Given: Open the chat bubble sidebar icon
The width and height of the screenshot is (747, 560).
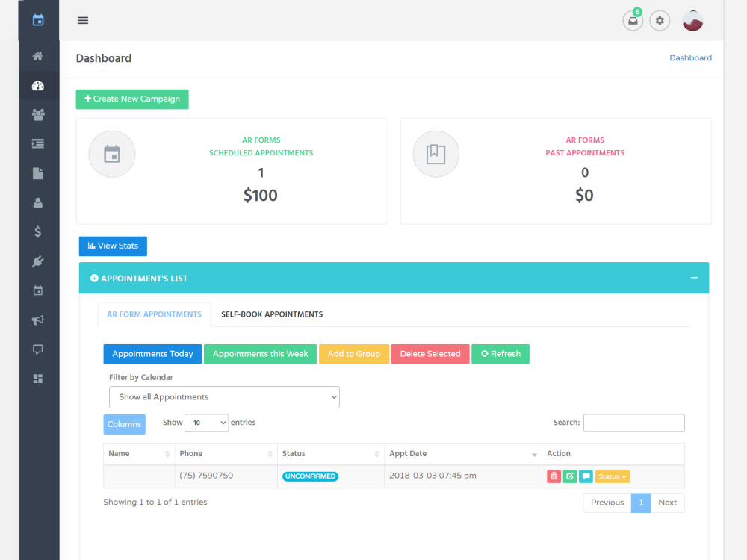Looking at the screenshot, I should click(38, 349).
